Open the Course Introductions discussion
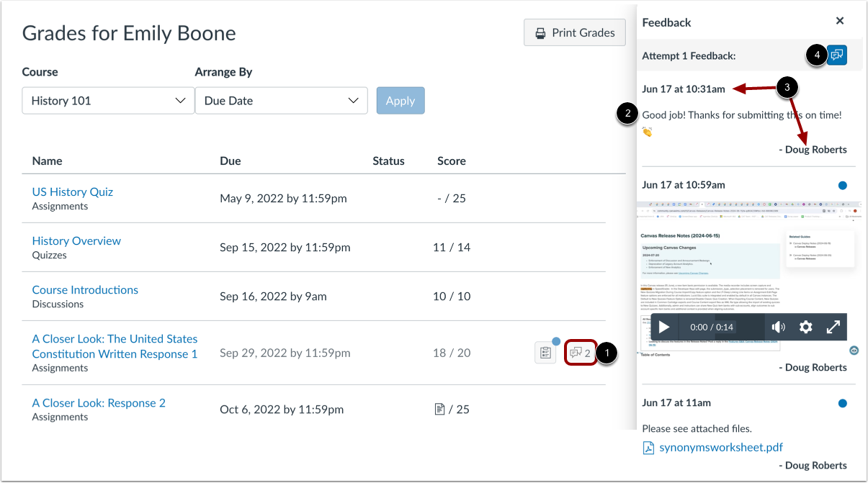This screenshot has height=483, width=868. click(84, 289)
